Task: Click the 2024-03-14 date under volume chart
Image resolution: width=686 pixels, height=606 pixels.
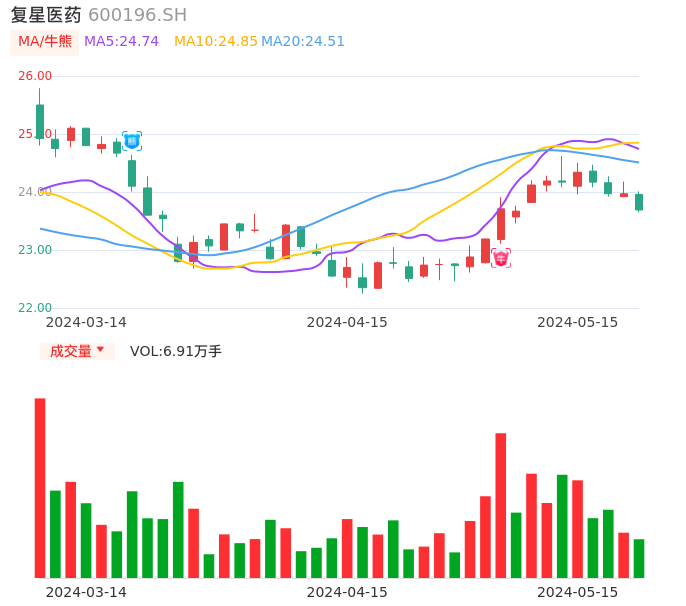Action: [86, 592]
